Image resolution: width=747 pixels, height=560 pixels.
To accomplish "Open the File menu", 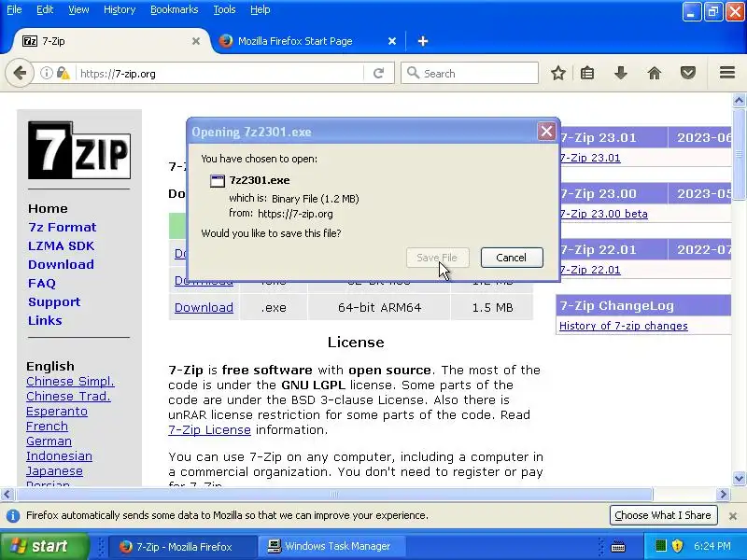I will click(x=14, y=9).
